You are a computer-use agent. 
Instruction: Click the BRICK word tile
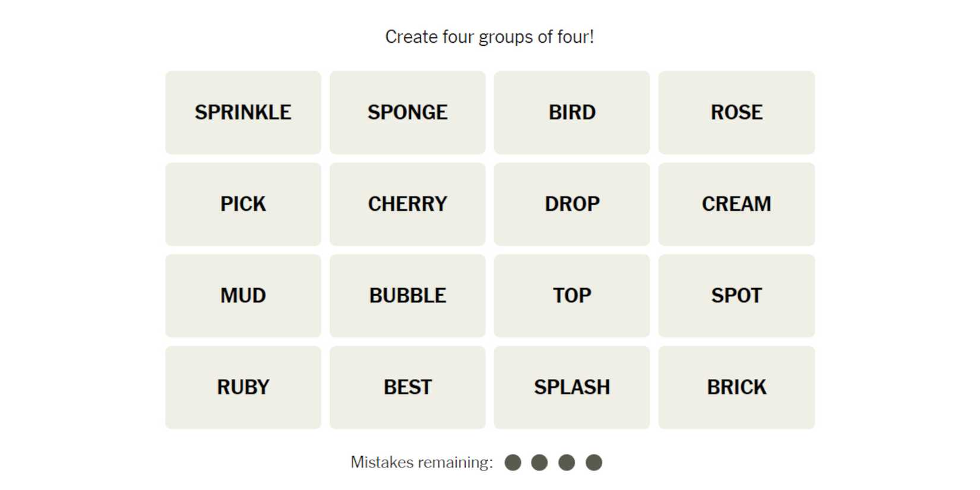[736, 387]
